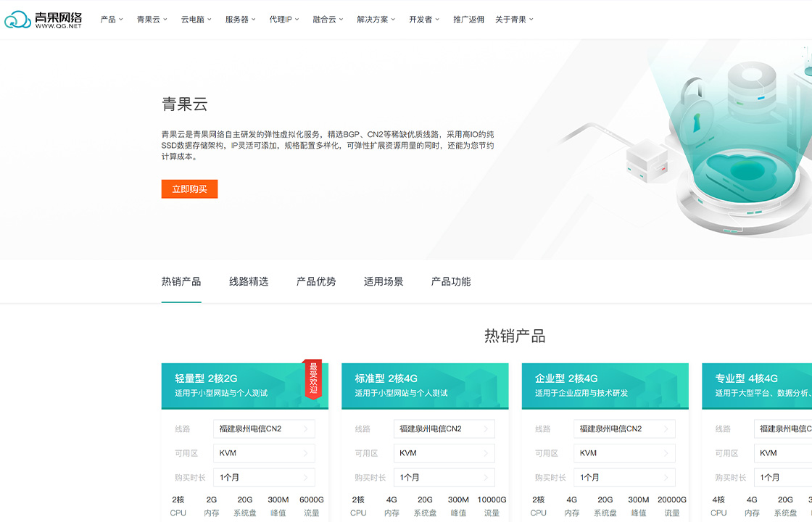Image resolution: width=812 pixels, height=522 pixels.
Task: Click the 企业型 2核4G card header
Action: (605, 386)
